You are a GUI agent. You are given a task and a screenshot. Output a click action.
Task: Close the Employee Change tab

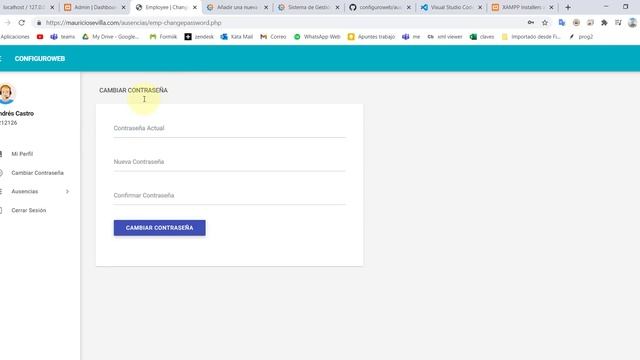click(195, 7)
